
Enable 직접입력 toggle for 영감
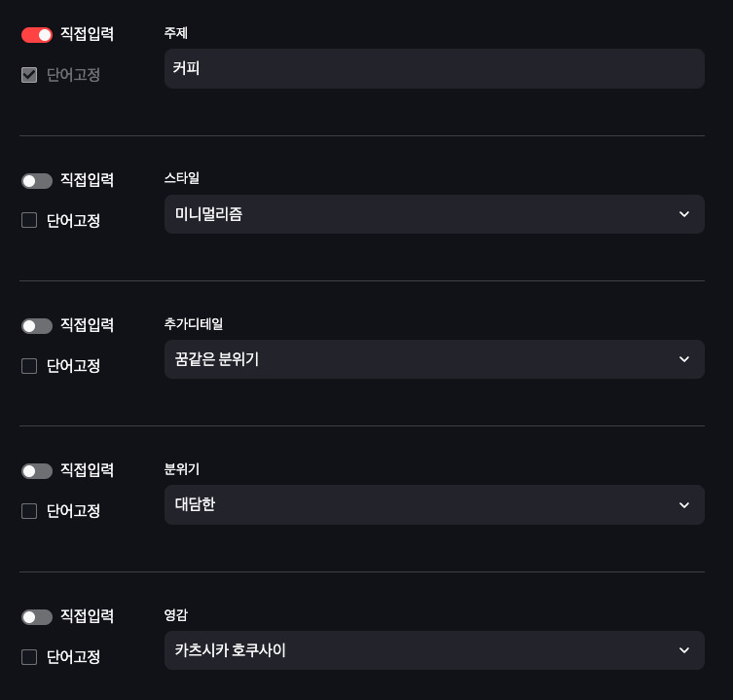[x=37, y=617]
